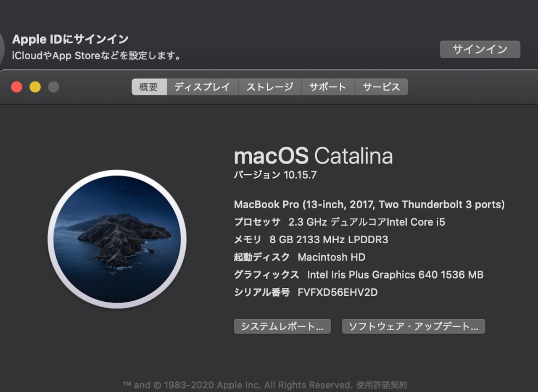The height and width of the screenshot is (392, 538).
Task: Close the window with the red button
Action: 16,87
